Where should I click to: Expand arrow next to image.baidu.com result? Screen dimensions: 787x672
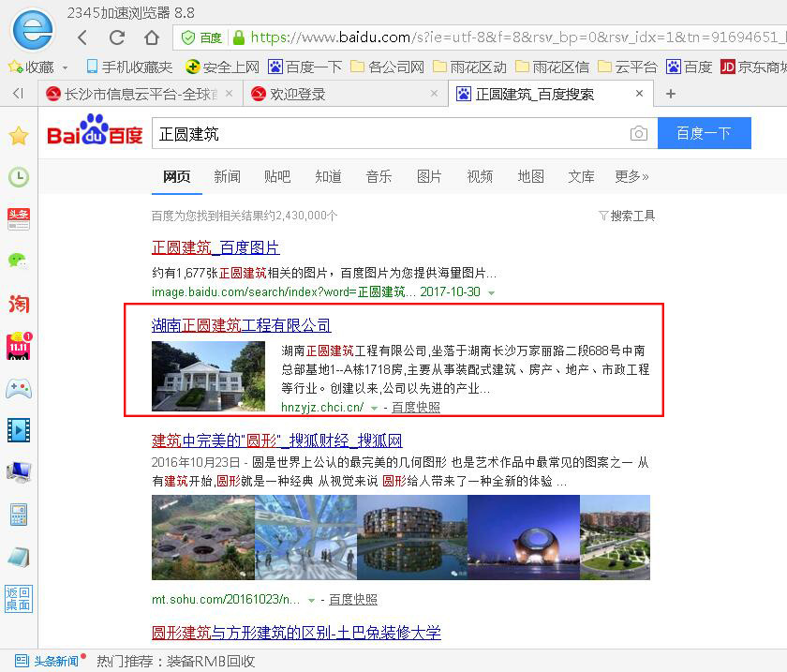tap(491, 292)
